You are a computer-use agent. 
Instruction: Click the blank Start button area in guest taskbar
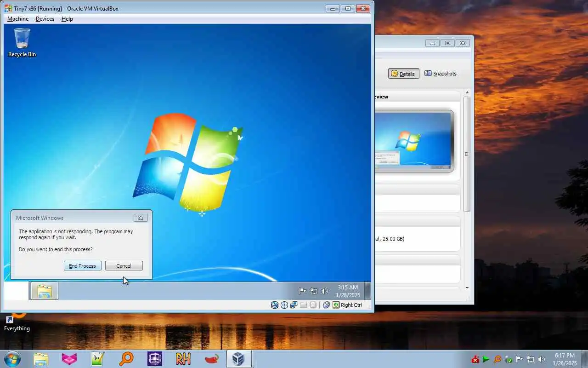pos(16,291)
